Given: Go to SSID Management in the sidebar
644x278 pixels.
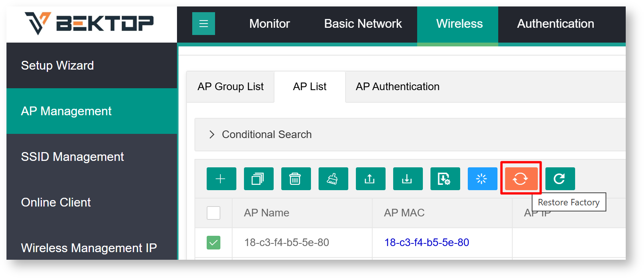Looking at the screenshot, I should tap(72, 157).
